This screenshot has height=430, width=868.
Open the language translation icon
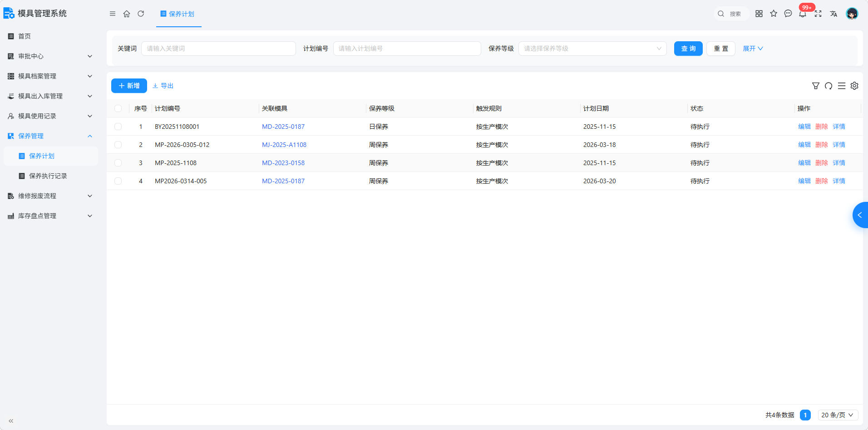(833, 14)
